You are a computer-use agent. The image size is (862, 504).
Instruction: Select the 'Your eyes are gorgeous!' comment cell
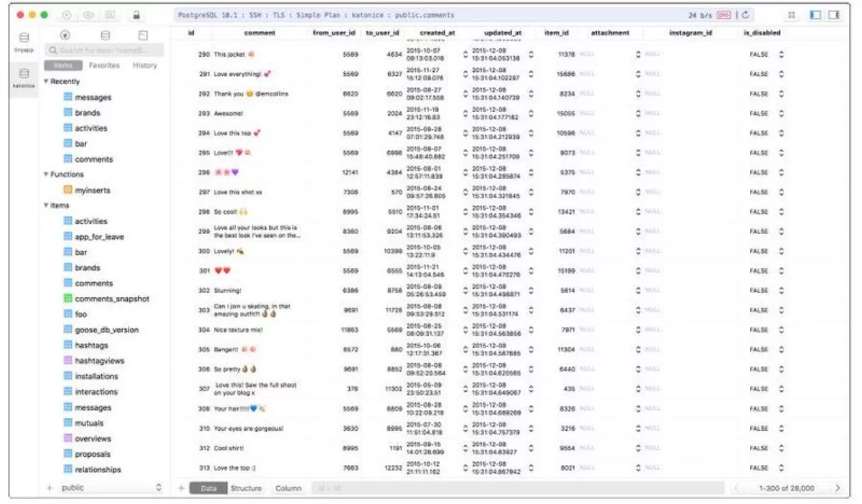pos(249,428)
